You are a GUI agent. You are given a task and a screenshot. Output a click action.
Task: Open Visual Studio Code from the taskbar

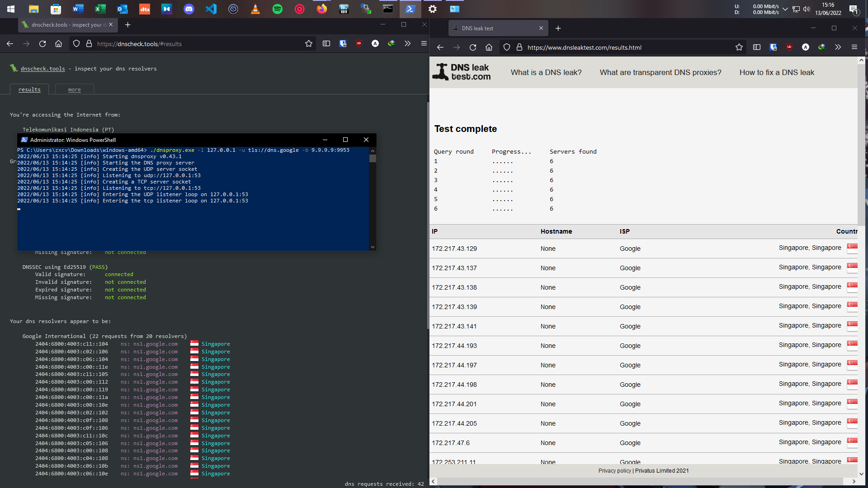click(x=211, y=9)
